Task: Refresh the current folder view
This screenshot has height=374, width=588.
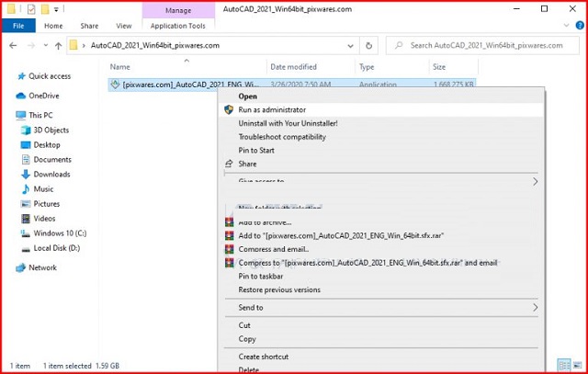Action: point(368,46)
